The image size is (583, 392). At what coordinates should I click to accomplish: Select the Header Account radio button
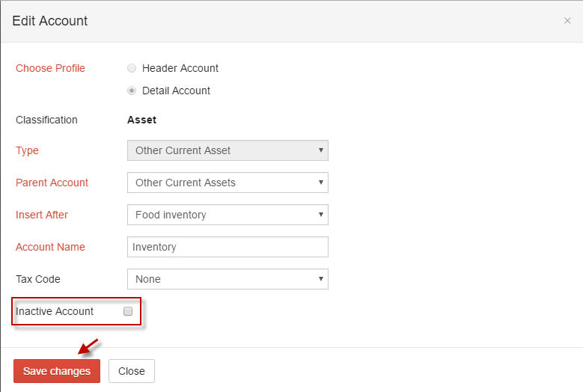tap(132, 68)
